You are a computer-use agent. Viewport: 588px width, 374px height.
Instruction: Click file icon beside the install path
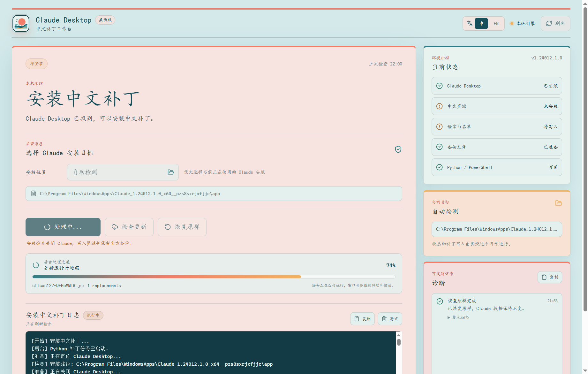34,194
